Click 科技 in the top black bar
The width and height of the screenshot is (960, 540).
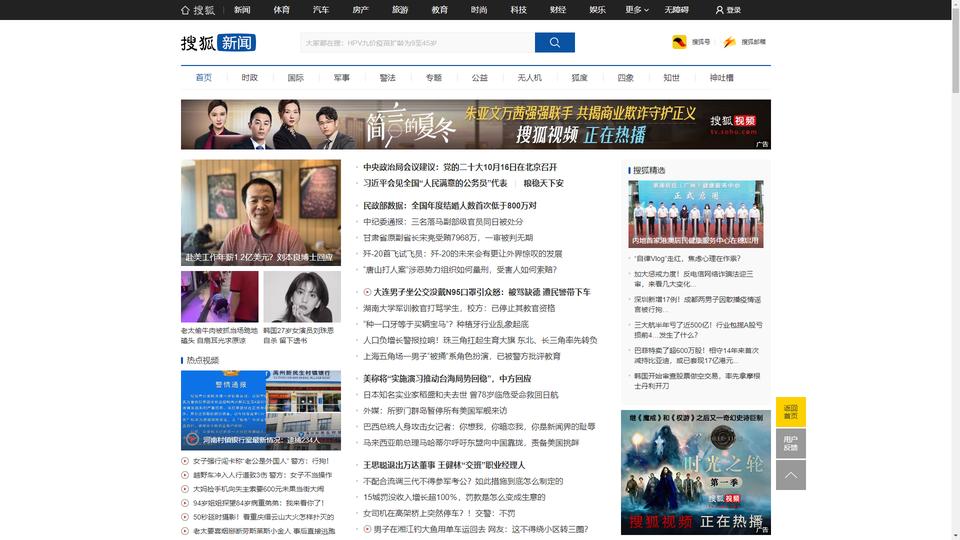click(x=519, y=10)
